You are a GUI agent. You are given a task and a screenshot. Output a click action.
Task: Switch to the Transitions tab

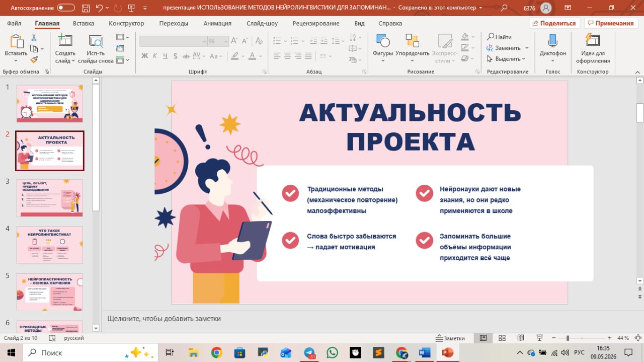point(174,23)
